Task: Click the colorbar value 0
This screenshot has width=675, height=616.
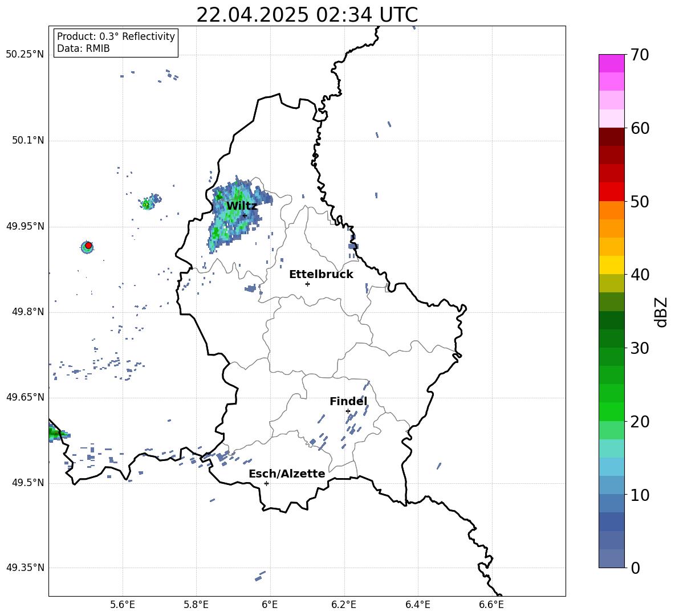Action: pyautogui.click(x=635, y=568)
